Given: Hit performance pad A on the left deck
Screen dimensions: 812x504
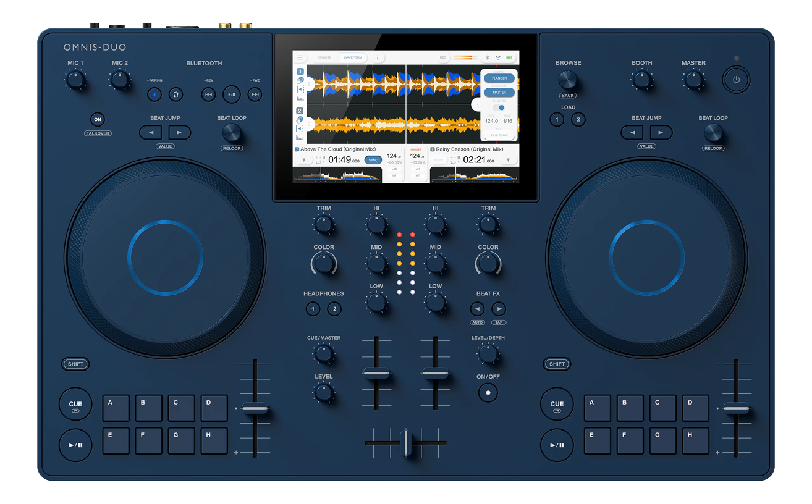Looking at the screenshot, I should coord(116,408).
